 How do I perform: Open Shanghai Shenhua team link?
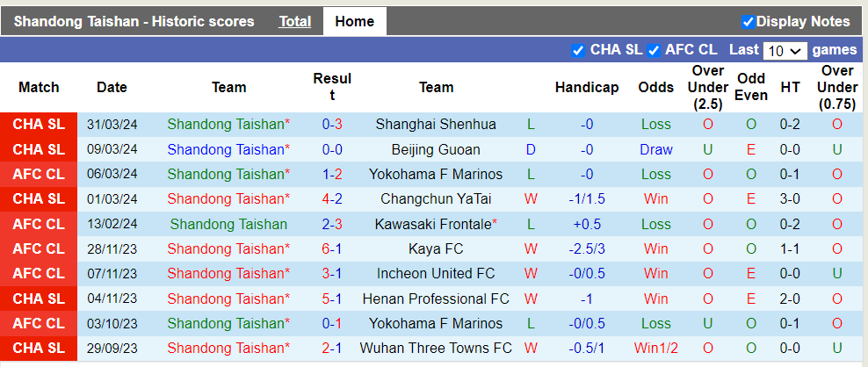(x=436, y=125)
